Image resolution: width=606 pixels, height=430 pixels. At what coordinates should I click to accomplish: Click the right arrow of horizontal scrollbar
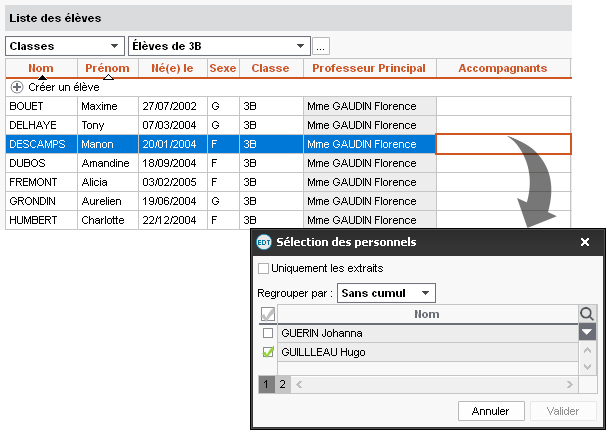pyautogui.click(x=569, y=384)
